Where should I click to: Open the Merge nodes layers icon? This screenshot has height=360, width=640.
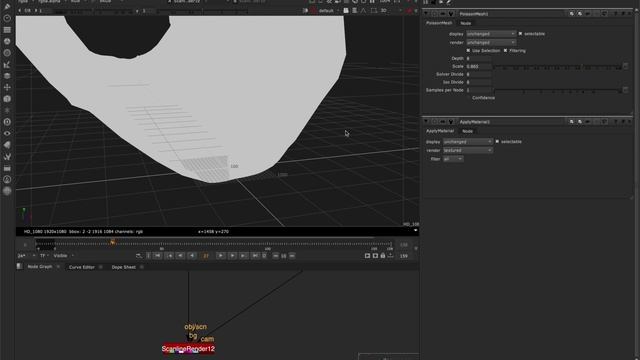coord(7,76)
